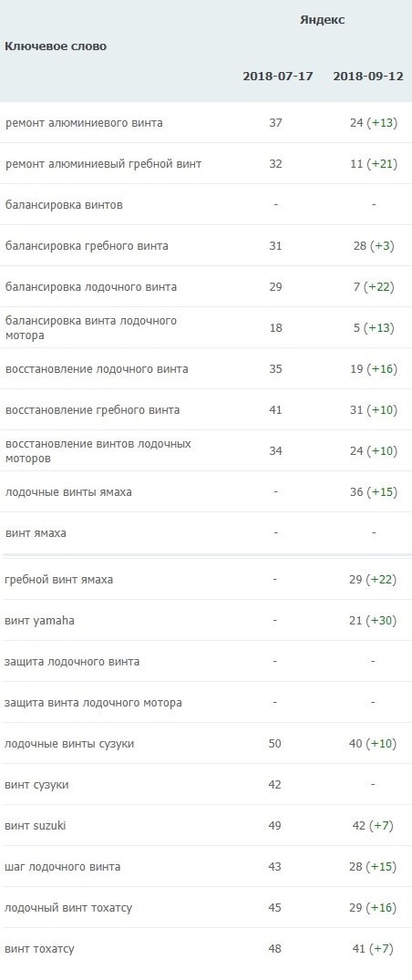Viewport: 412px width, 980px height.
Task: Click the Ключевое слово column header
Action: coord(56,46)
